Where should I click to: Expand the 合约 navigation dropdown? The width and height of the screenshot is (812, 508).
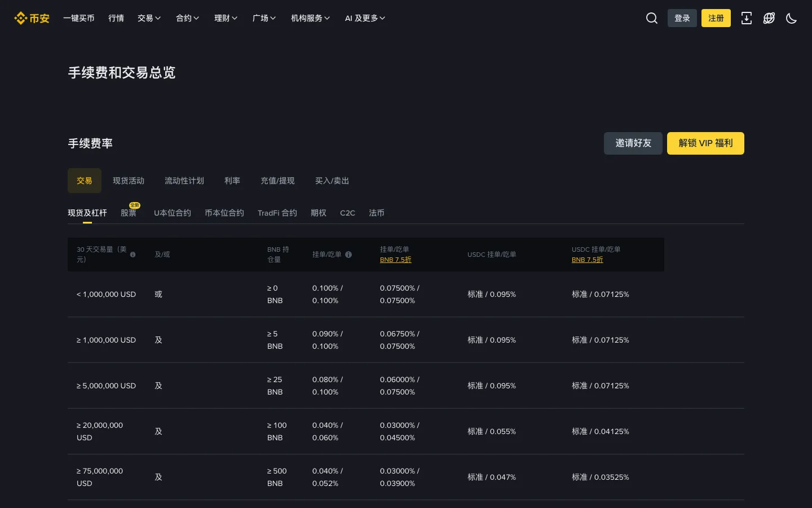[188, 18]
